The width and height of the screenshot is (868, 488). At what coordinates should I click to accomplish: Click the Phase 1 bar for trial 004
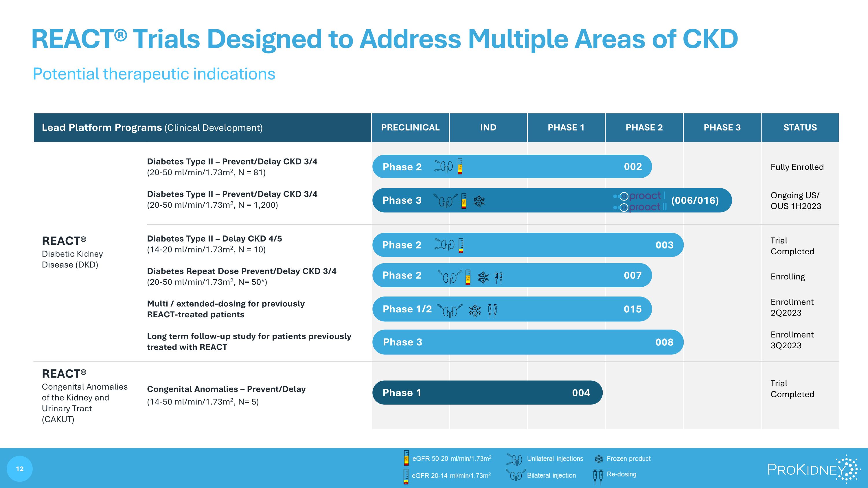[487, 392]
